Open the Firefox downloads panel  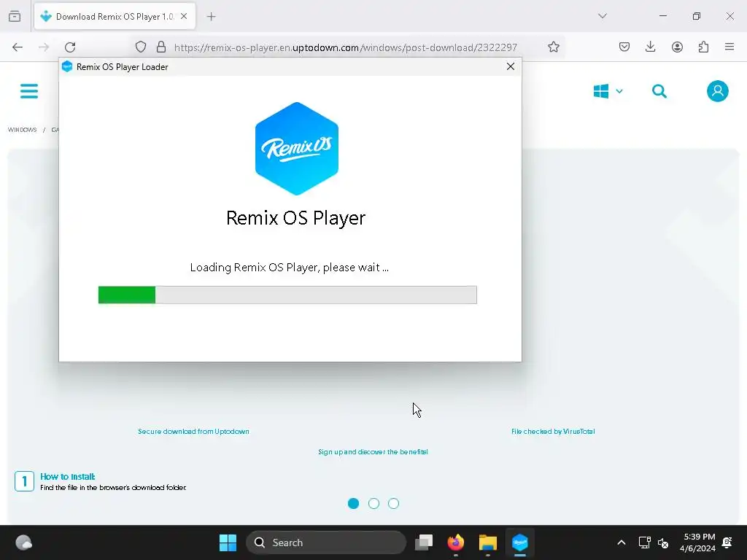point(650,47)
